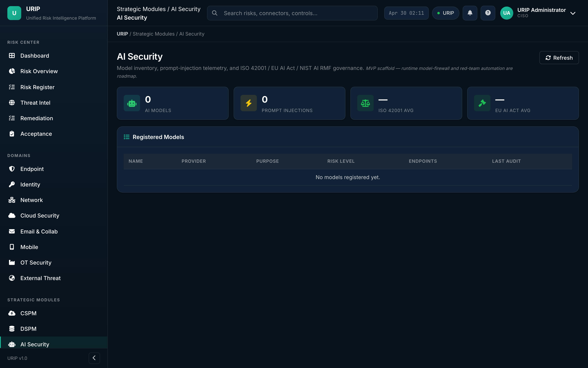
Task: Click the Identity key icon
Action: pos(12,184)
